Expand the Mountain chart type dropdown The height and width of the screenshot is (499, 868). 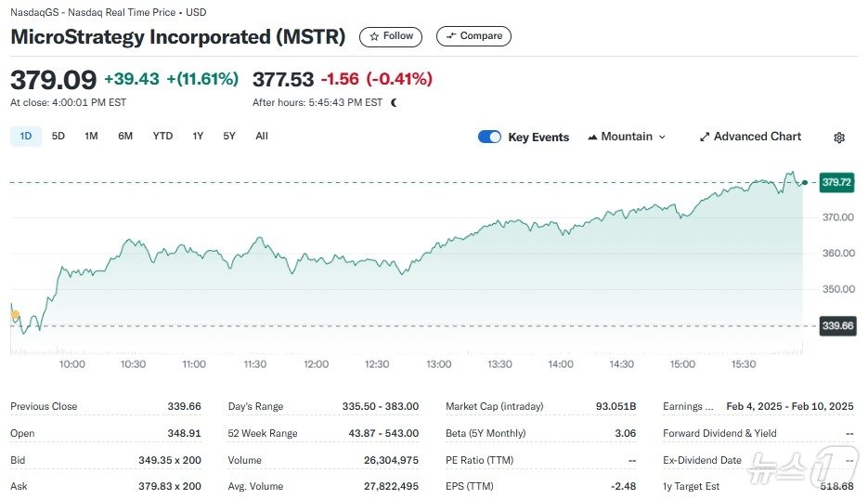[x=662, y=137]
